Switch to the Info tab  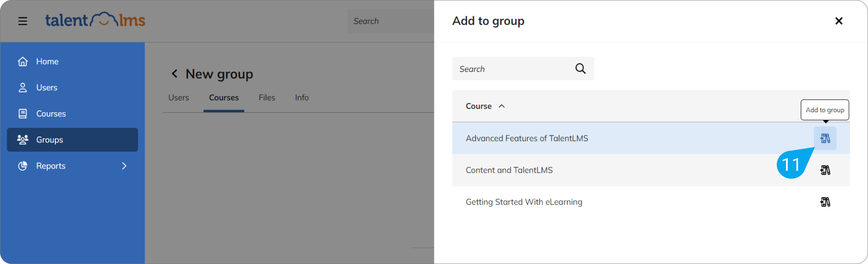(x=302, y=98)
